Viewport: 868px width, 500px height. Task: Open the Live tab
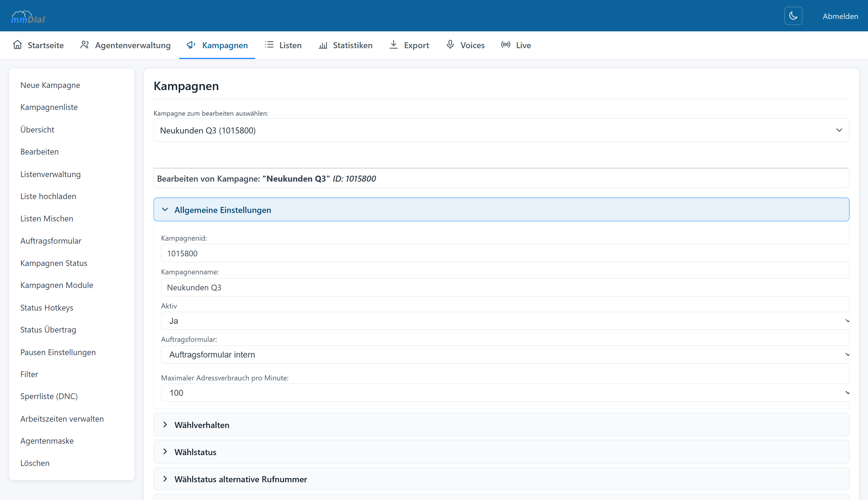516,45
